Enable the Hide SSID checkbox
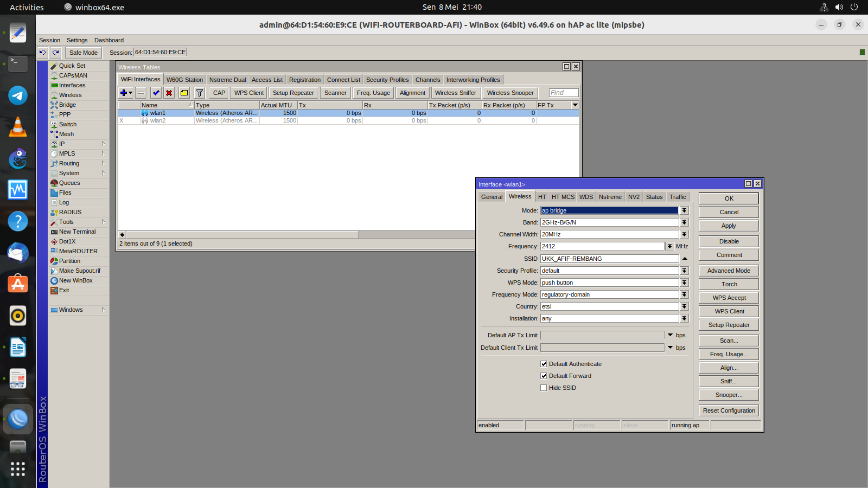 [544, 388]
